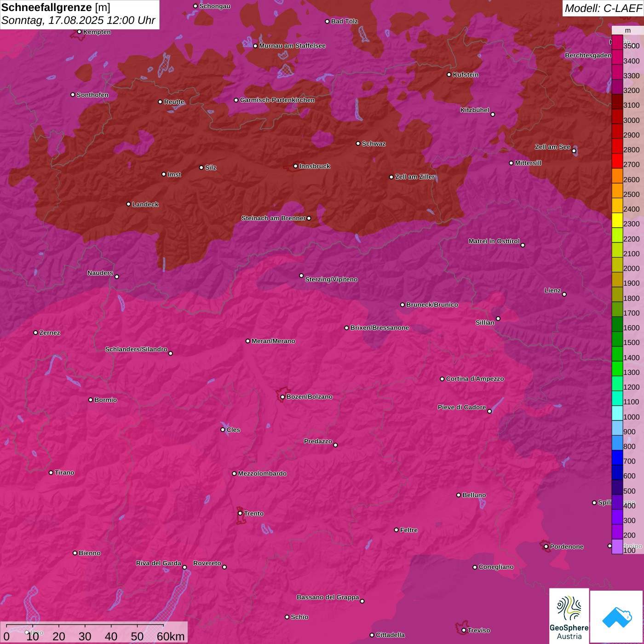Click the 'Sterzing/Vipiteno' map label
644x644 pixels.
[331, 279]
